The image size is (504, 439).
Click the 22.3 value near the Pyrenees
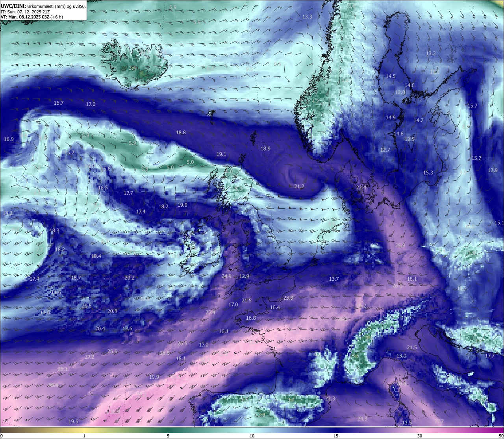point(330,398)
